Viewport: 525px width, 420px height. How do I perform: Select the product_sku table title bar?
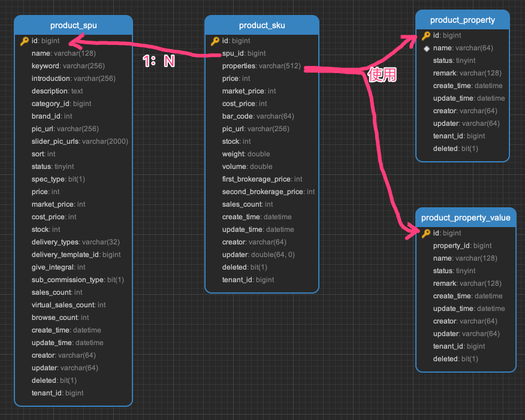click(x=262, y=25)
